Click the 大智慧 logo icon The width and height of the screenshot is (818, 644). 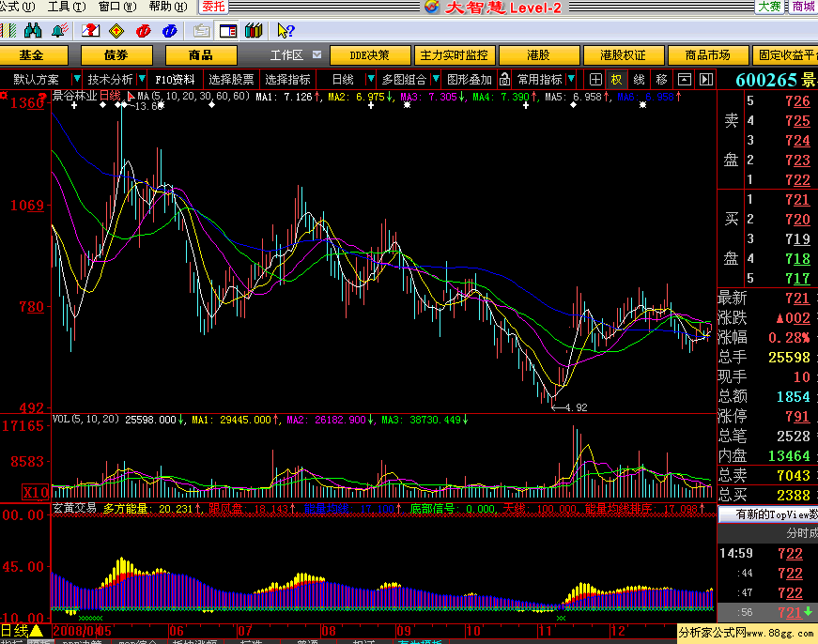(432, 7)
